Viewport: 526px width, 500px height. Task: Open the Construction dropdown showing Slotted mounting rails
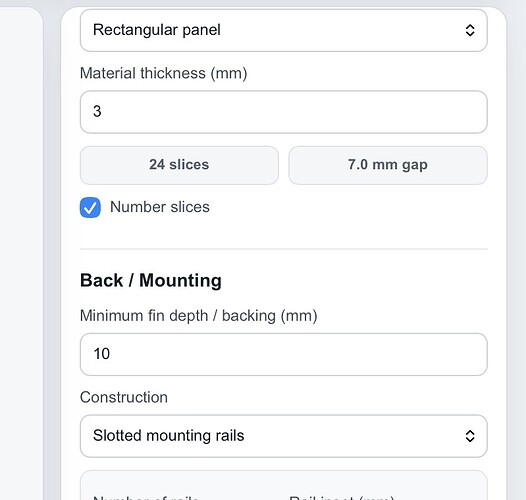coord(283,436)
